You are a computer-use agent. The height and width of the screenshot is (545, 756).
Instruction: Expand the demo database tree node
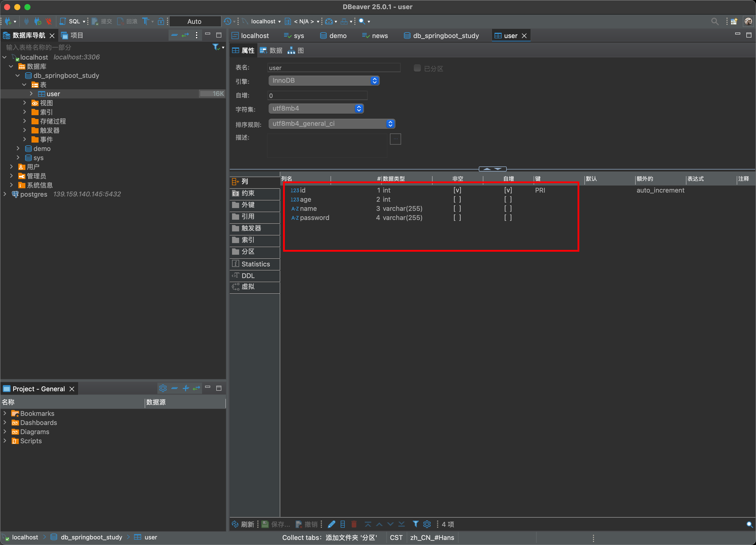point(18,149)
